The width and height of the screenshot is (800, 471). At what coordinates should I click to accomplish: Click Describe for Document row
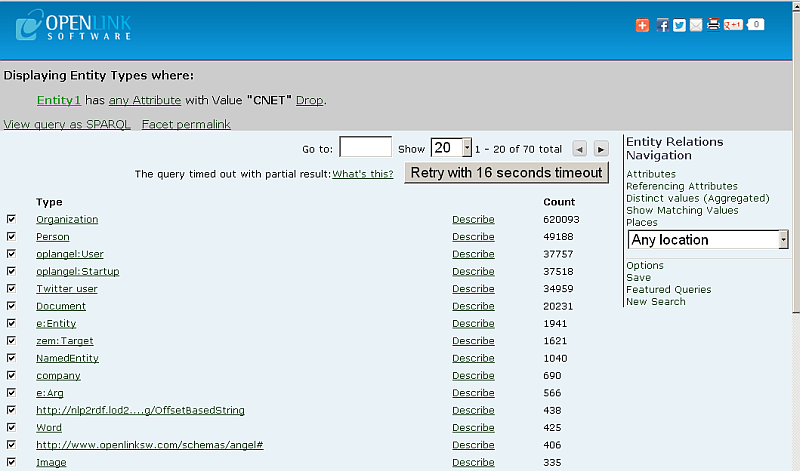(x=473, y=306)
